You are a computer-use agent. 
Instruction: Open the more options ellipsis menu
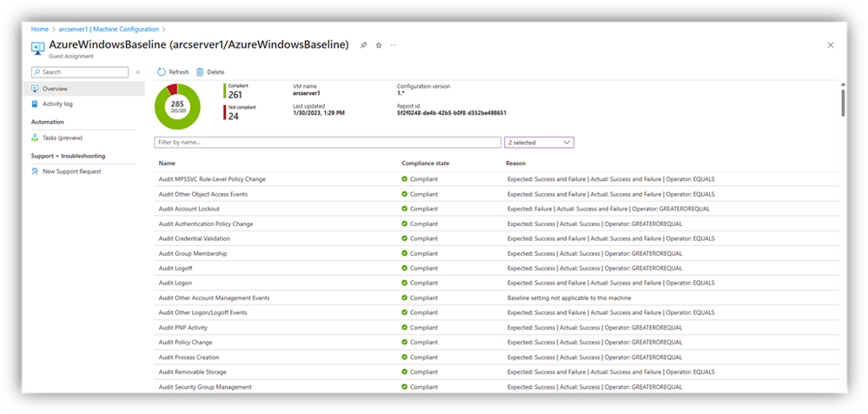(x=394, y=45)
